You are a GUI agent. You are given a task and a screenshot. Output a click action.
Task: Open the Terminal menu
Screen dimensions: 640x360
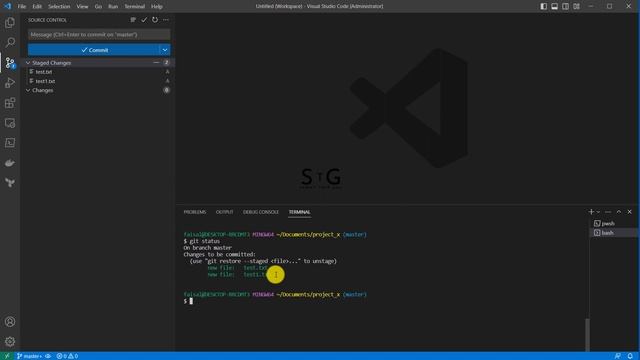pos(134,6)
